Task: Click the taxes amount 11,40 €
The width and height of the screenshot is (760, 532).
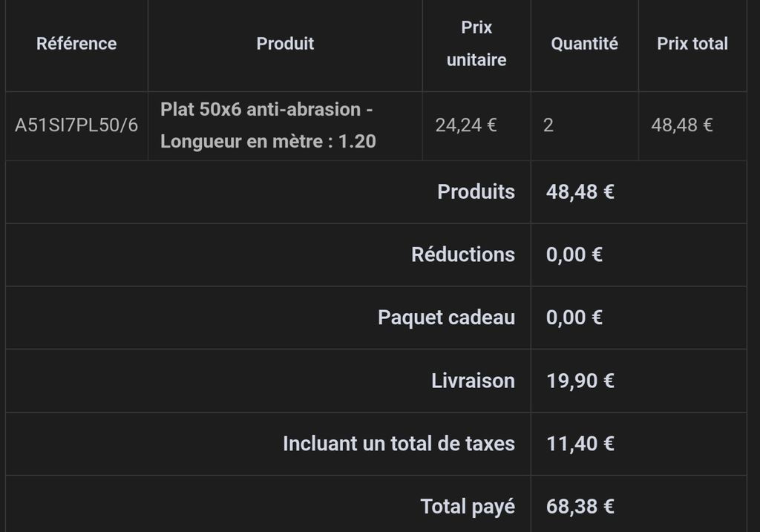Action: 580,444
